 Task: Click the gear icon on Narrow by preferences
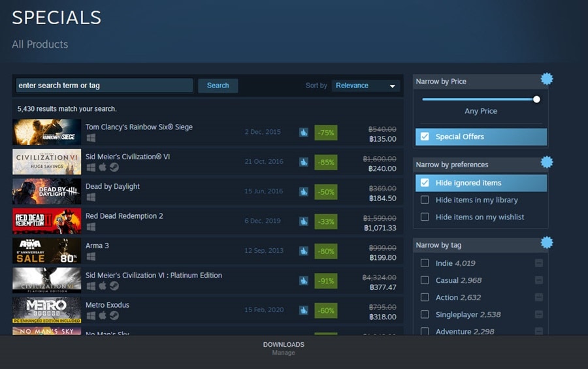tap(547, 162)
